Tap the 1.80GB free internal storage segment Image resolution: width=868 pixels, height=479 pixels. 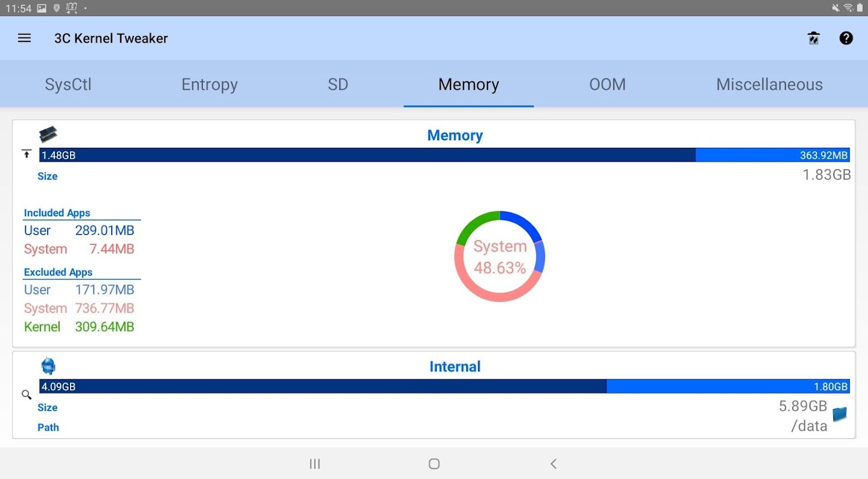(728, 386)
